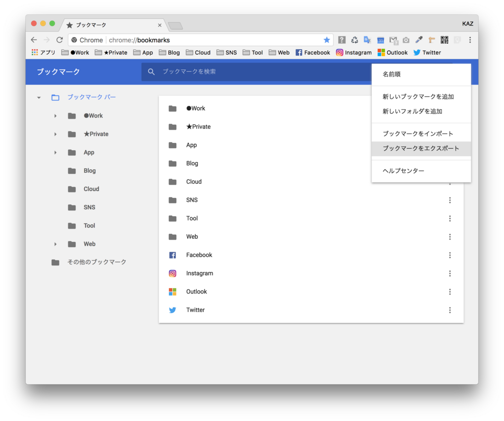Open Cloud folder dropdown in bookmarks bar
This screenshot has height=421, width=504.
pyautogui.click(x=198, y=52)
